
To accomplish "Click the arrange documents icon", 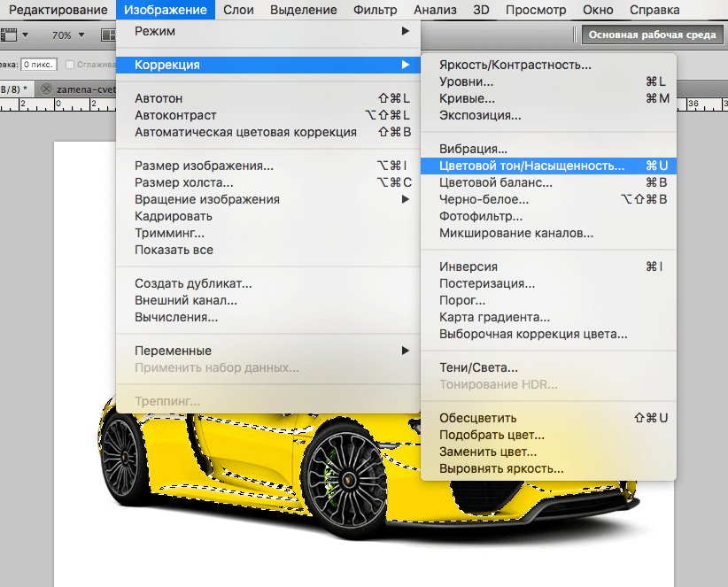I will point(108,35).
